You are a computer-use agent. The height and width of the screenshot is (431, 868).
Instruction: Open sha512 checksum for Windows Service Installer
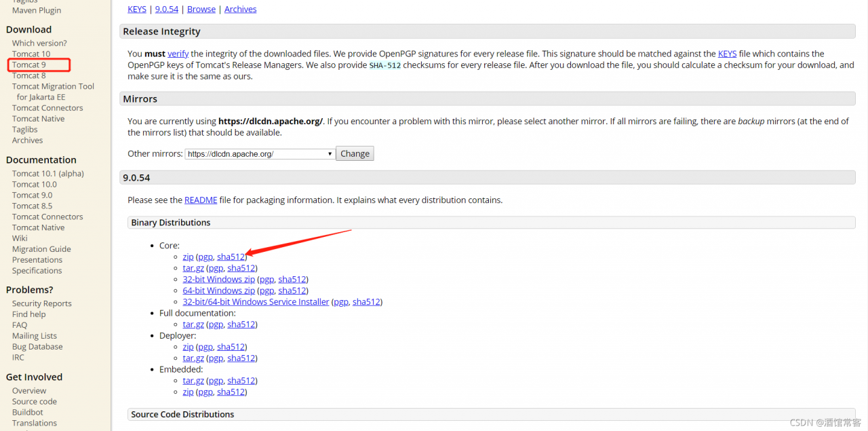coord(366,302)
